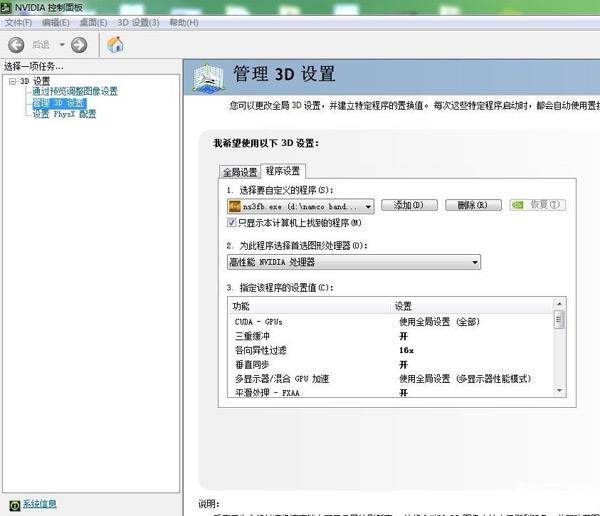Screen dimensions: 600x516
Task: Open the 系统信息 link
Action: coord(40,504)
